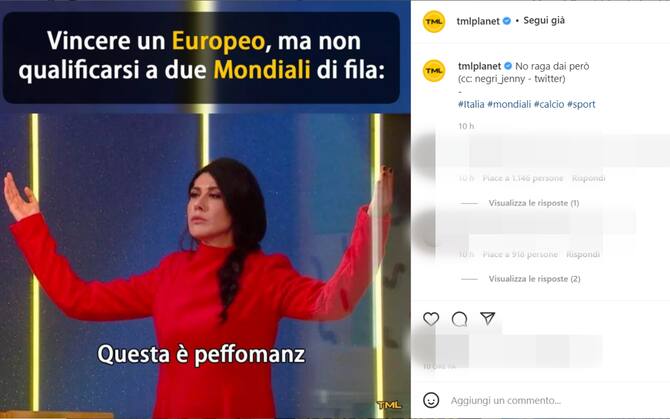
Task: Click "Rispondi" under the second comment
Action: point(583,255)
